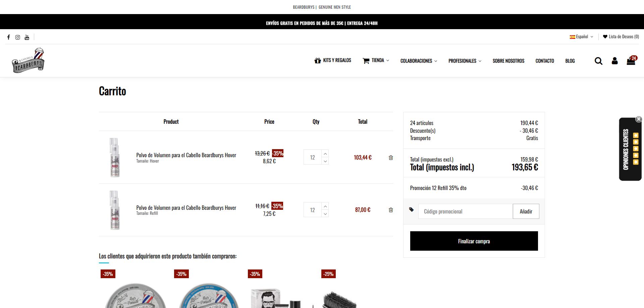644x308 pixels.
Task: Click the Finalizar compra button
Action: (474, 241)
